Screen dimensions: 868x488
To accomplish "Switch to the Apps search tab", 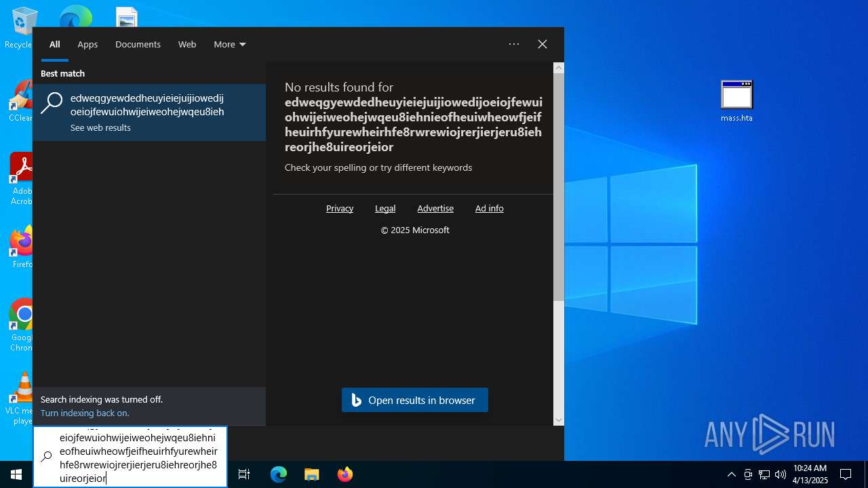I will [x=87, y=44].
